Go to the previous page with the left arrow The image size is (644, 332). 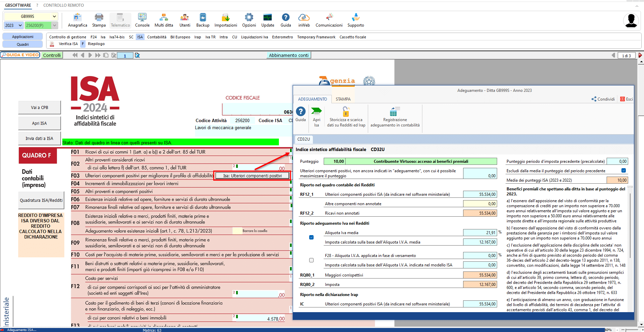pos(83,55)
